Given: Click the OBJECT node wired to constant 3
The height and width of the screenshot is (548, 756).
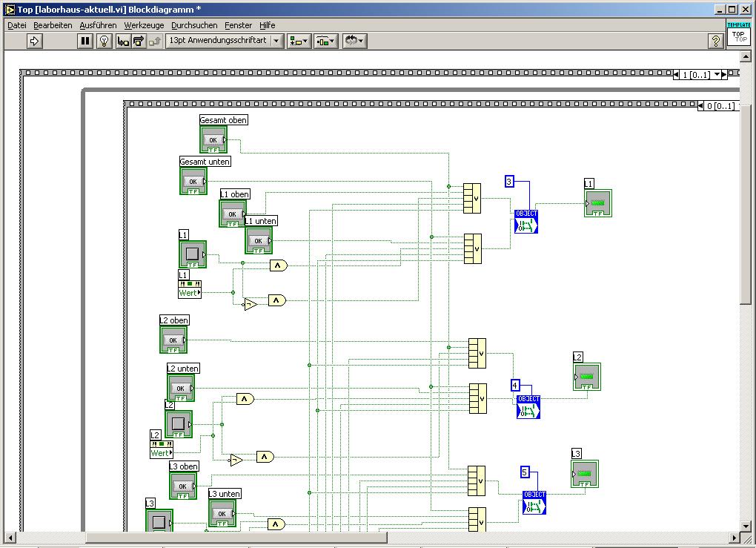Looking at the screenshot, I should tap(526, 222).
